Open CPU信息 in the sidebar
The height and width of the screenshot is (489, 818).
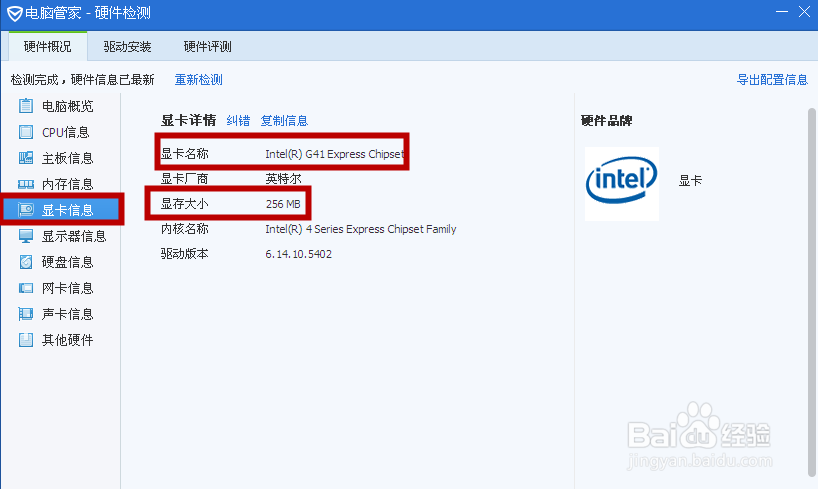point(62,132)
